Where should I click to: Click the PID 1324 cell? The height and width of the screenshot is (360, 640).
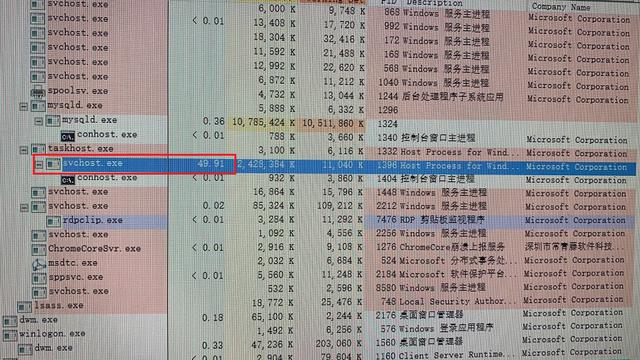[388, 124]
